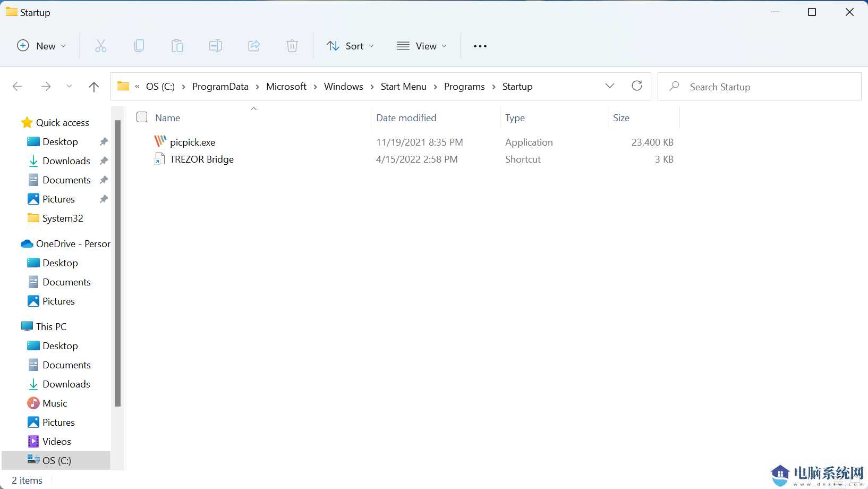Click pin icon beside Quick access Documents
This screenshot has height=489, width=868.
(x=104, y=180)
